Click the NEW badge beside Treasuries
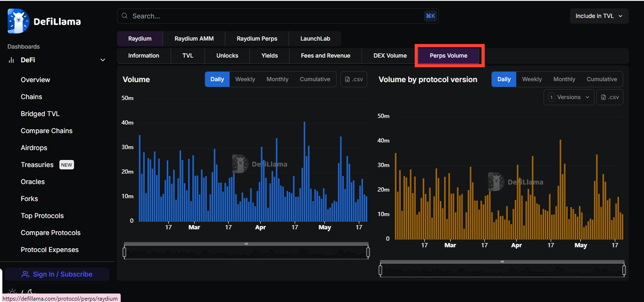Screen dimensions: 644x302 66,165
